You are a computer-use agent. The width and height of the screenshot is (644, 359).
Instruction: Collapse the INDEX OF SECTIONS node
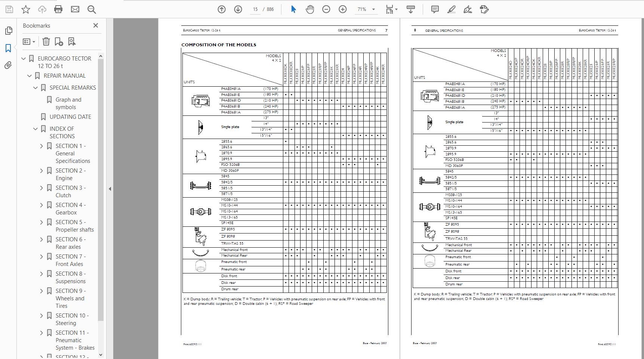point(36,129)
